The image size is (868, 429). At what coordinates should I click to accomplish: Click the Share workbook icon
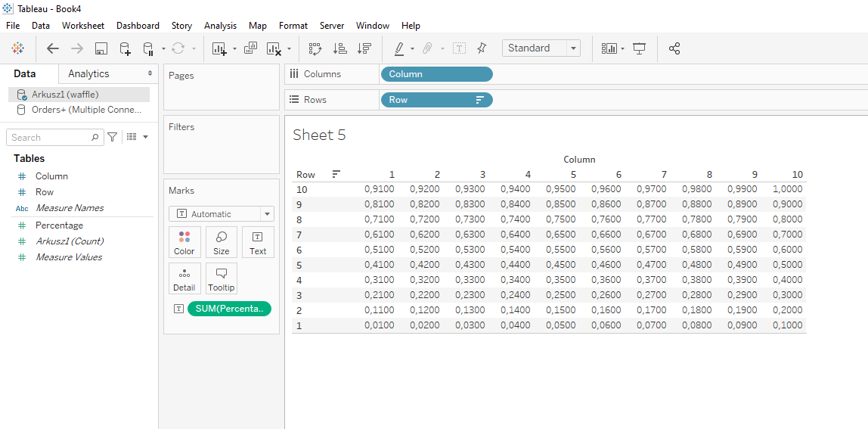(x=674, y=48)
